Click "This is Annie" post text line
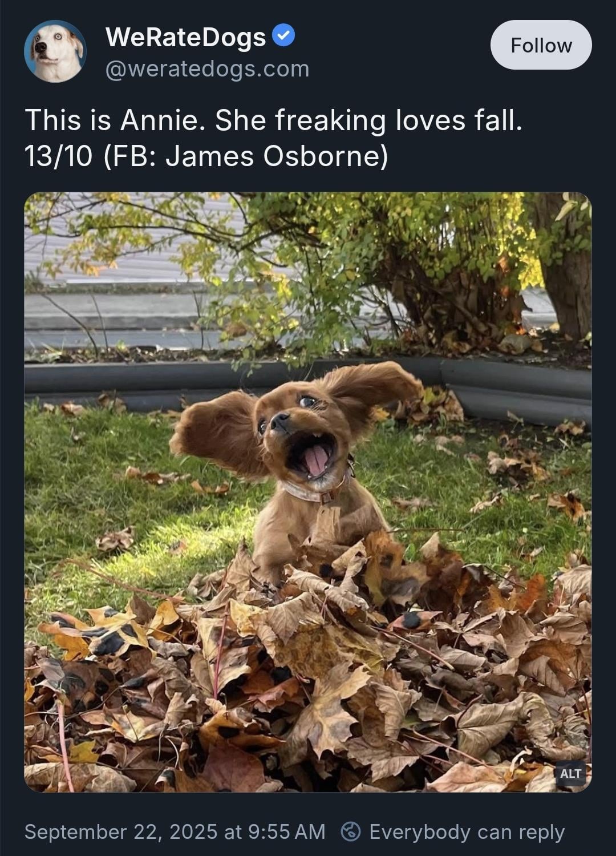Image resolution: width=616 pixels, height=856 pixels. (273, 120)
